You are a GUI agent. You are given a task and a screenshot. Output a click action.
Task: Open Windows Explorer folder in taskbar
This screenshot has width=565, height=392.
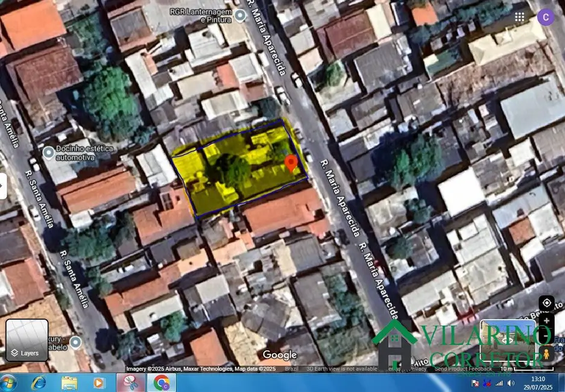click(x=69, y=382)
